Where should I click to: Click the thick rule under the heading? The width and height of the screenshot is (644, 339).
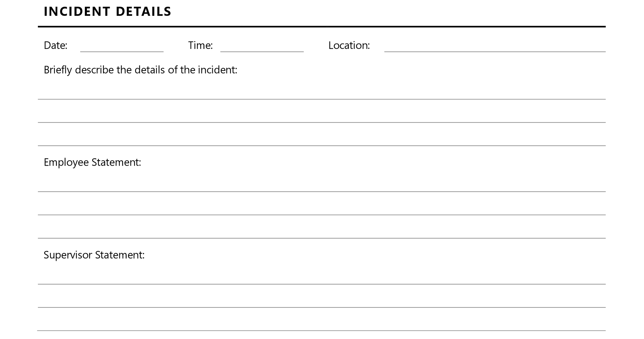click(x=321, y=26)
